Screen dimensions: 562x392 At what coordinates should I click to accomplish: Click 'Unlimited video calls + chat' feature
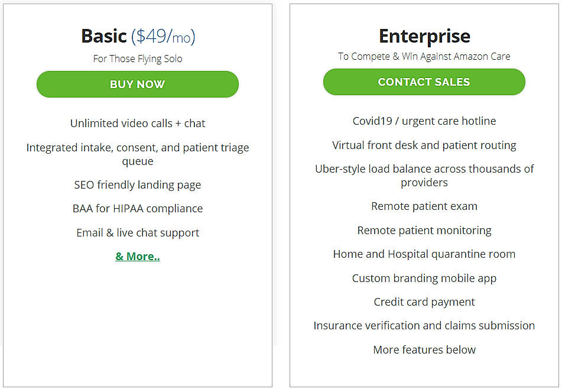click(137, 124)
